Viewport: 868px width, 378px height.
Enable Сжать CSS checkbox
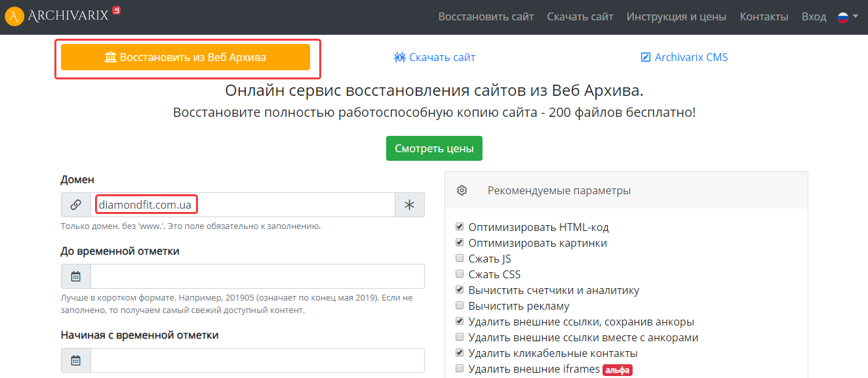click(x=460, y=274)
